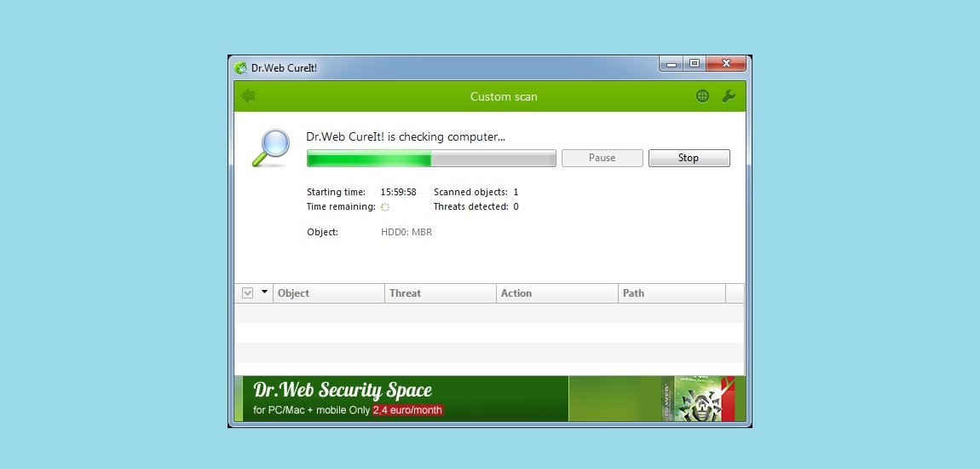This screenshot has height=469, width=980.
Task: Click the Threats detected label
Action: click(471, 206)
